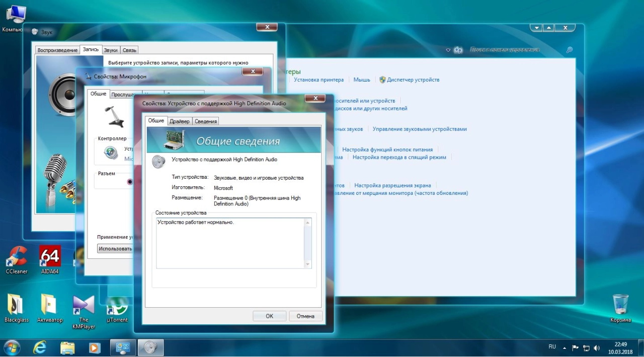Click the search magnifier icon in Control Panel
This screenshot has height=357, width=644.
pyautogui.click(x=569, y=50)
